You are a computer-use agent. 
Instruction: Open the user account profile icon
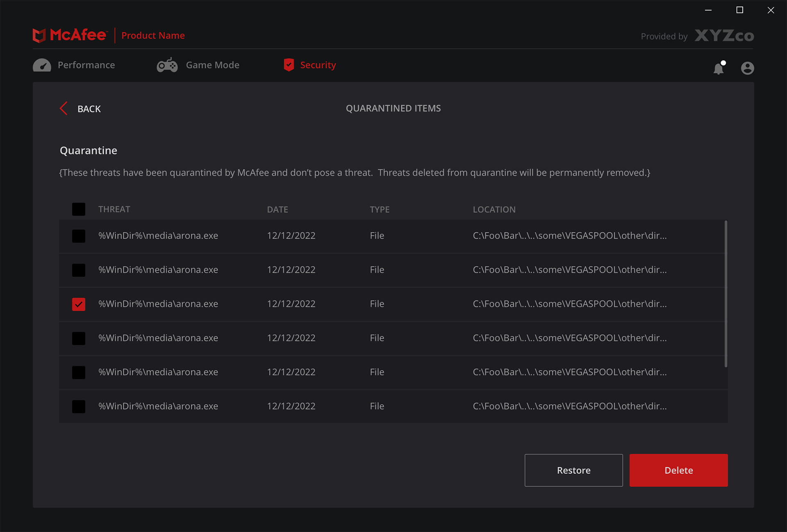pos(747,68)
